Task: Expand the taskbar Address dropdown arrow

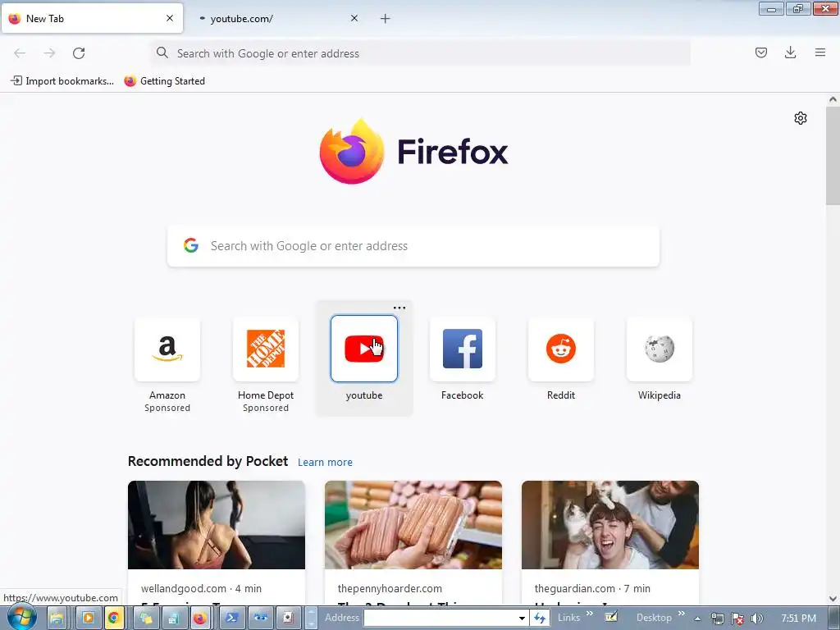Action: click(522, 619)
